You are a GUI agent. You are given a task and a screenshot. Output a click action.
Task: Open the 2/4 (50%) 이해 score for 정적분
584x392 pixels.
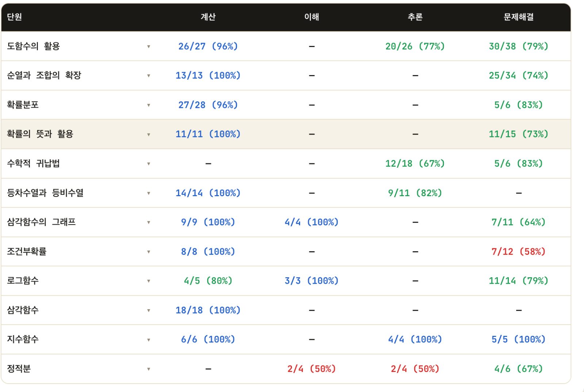312,369
